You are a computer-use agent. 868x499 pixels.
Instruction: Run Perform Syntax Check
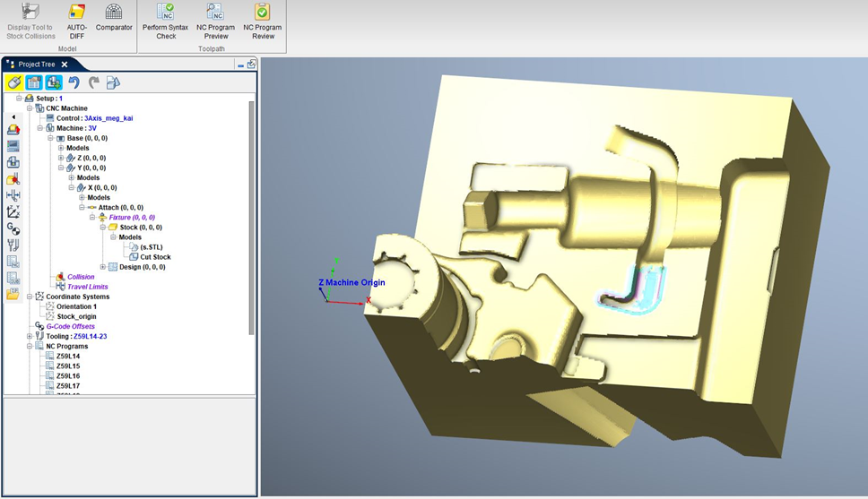(166, 20)
